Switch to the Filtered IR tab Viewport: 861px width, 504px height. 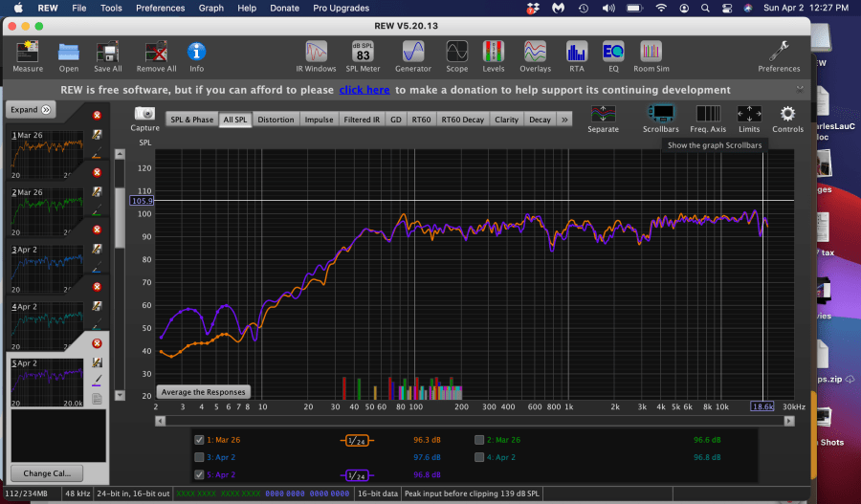pos(362,120)
